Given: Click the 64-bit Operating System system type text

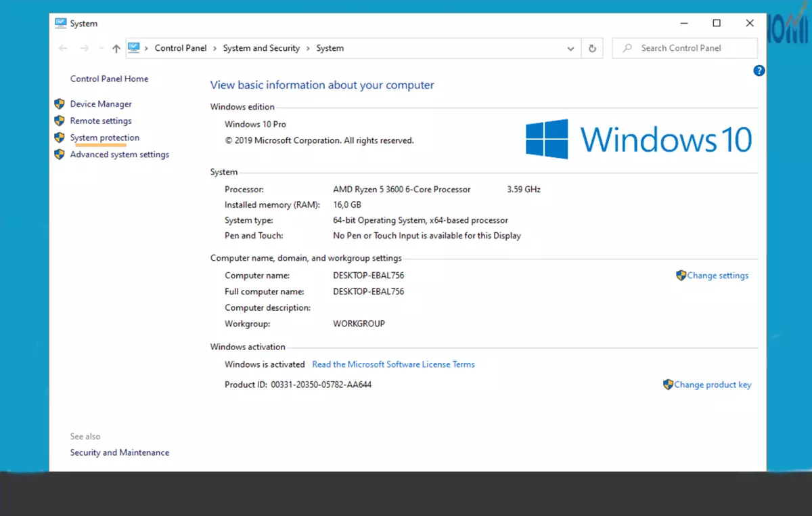Looking at the screenshot, I should pos(420,220).
